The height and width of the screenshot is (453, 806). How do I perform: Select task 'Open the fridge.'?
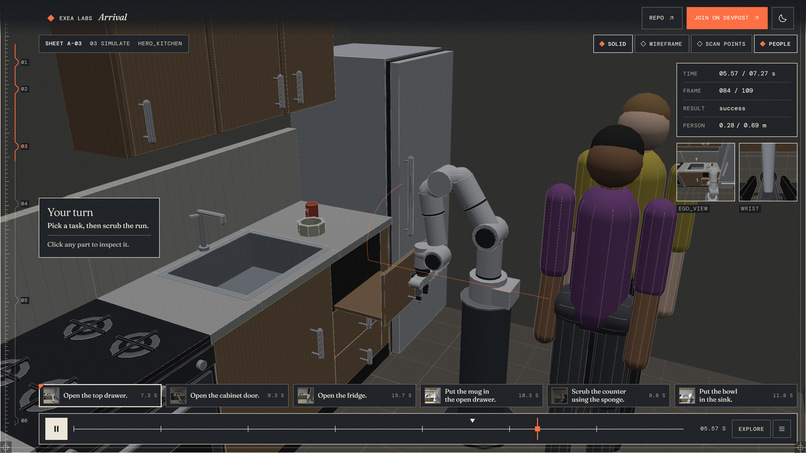[x=354, y=395]
